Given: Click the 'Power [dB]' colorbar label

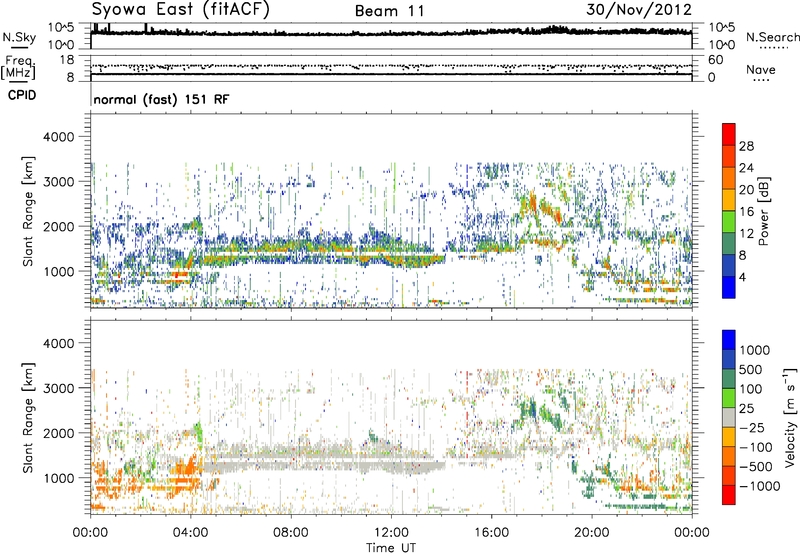Looking at the screenshot, I should coord(764,211).
